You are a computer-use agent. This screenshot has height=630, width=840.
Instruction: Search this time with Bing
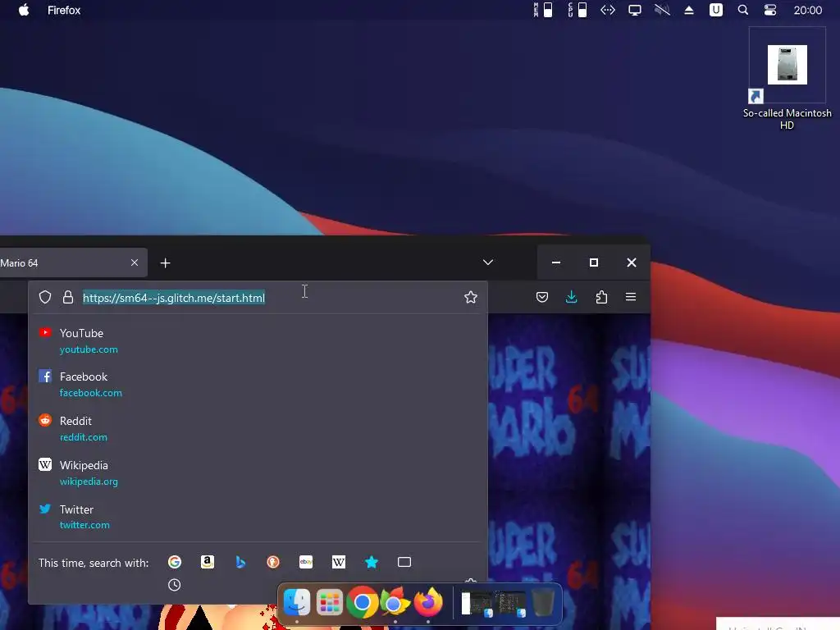click(240, 562)
